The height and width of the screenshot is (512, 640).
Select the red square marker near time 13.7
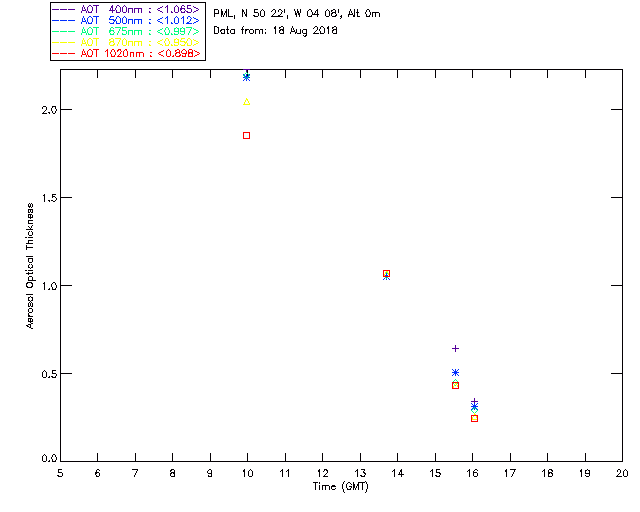387,274
